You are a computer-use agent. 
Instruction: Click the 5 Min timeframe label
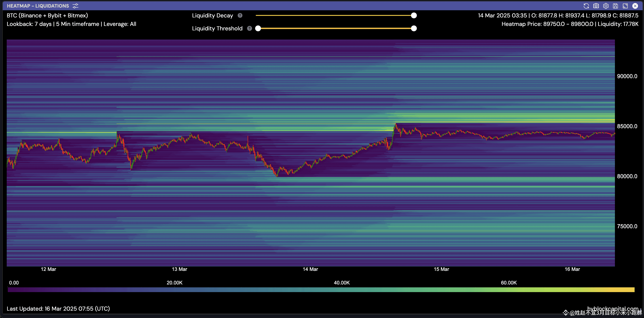pos(78,24)
